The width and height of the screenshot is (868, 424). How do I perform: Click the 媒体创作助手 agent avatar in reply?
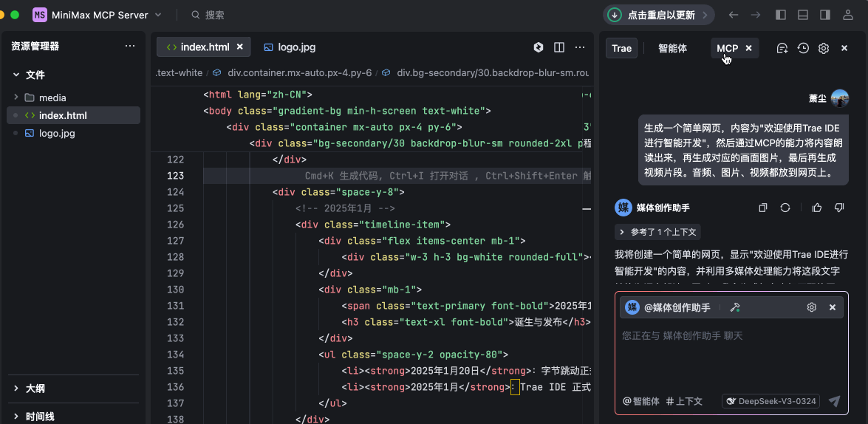point(623,208)
